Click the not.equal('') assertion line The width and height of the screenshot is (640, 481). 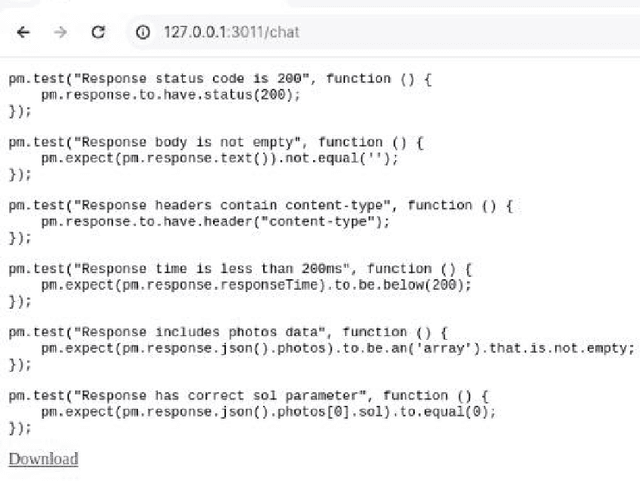coord(220,158)
